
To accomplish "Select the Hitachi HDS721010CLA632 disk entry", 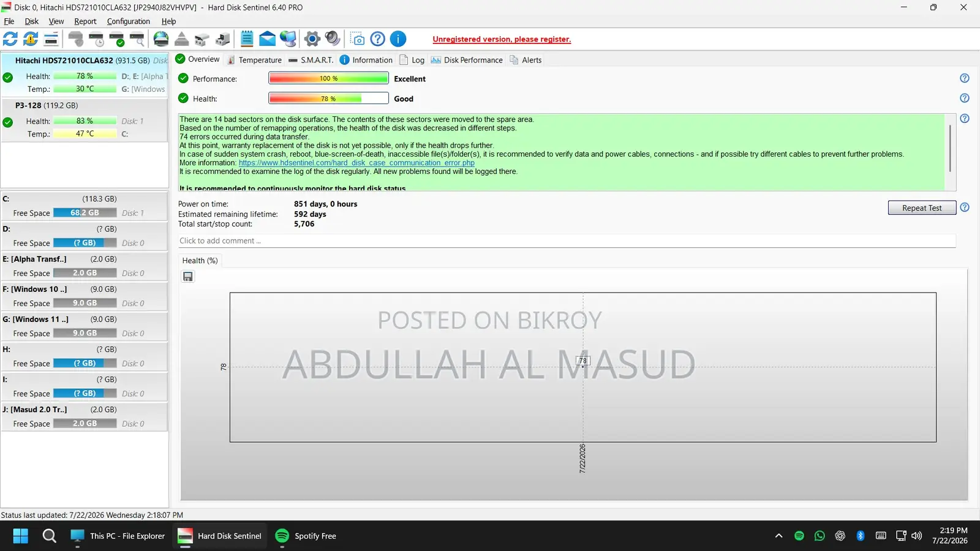I will pos(85,75).
